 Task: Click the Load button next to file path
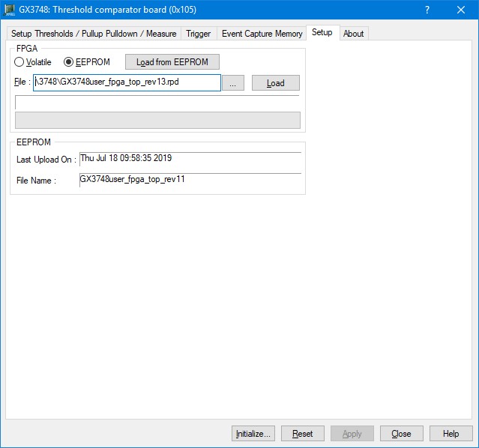(x=275, y=83)
